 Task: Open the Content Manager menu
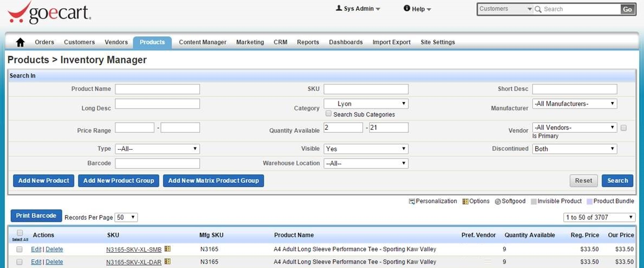(203, 42)
